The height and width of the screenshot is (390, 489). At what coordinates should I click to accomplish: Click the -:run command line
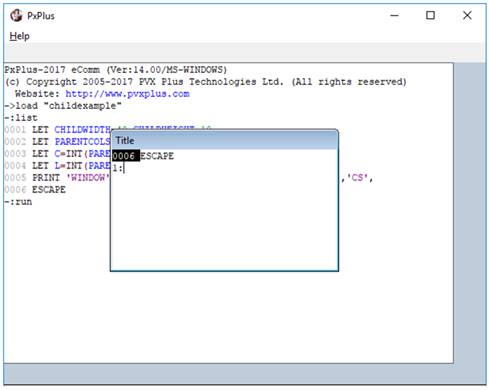pyautogui.click(x=18, y=202)
